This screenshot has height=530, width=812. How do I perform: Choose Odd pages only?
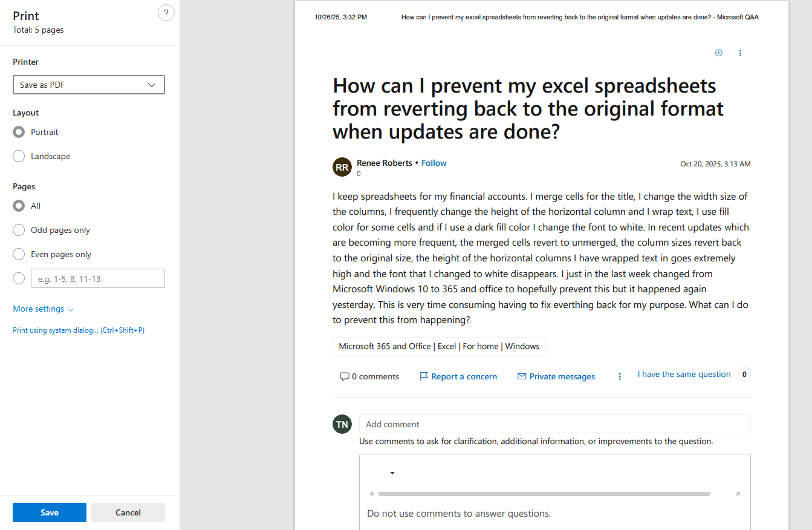[x=19, y=230]
